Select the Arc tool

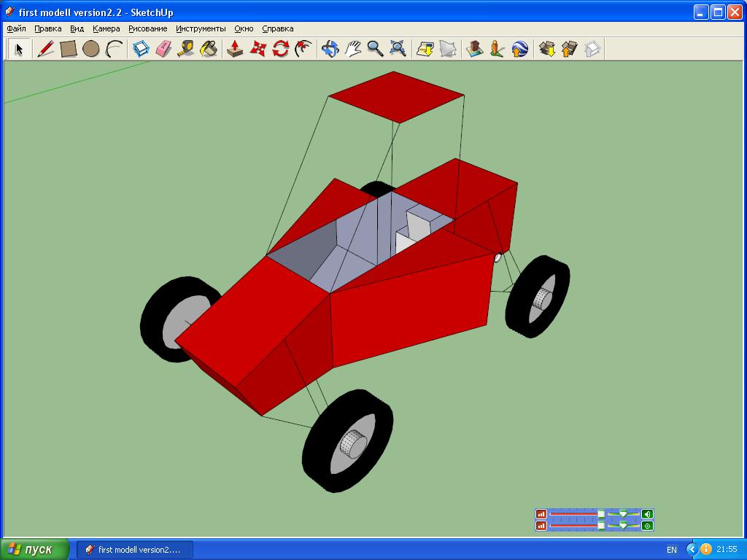point(114,49)
